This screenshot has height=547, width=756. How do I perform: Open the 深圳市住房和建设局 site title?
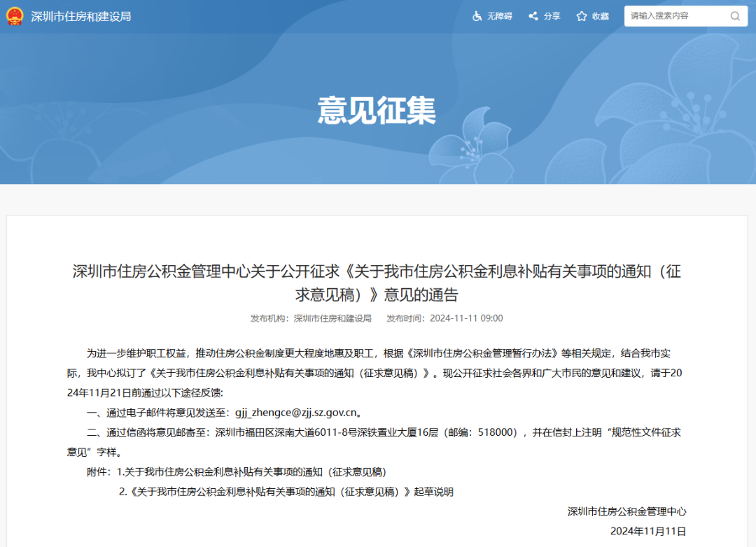coord(81,16)
